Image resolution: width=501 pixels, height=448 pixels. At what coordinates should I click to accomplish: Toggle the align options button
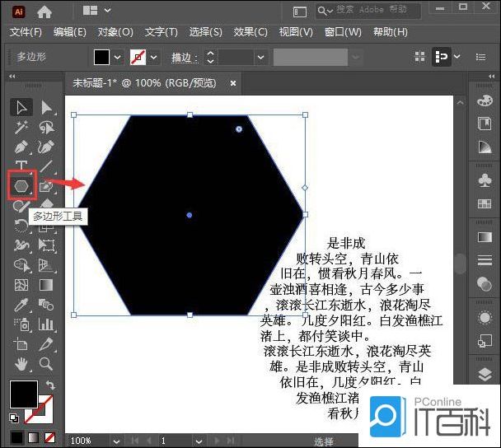(x=441, y=57)
